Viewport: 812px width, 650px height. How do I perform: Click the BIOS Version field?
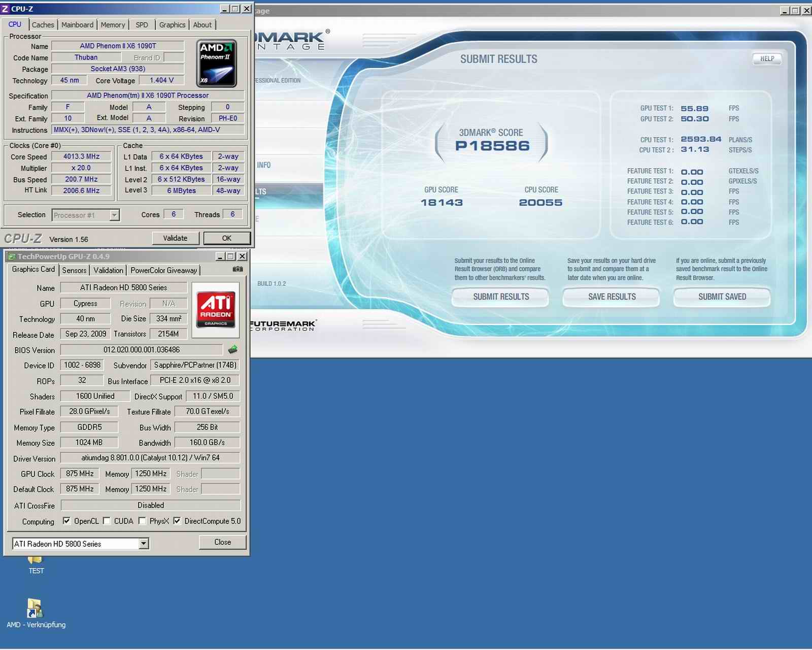pyautogui.click(x=142, y=350)
